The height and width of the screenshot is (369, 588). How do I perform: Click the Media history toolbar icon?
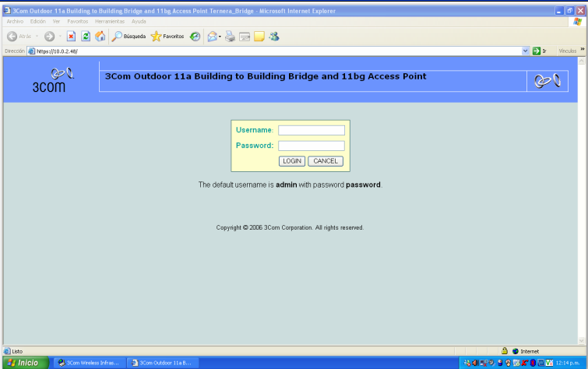(195, 37)
